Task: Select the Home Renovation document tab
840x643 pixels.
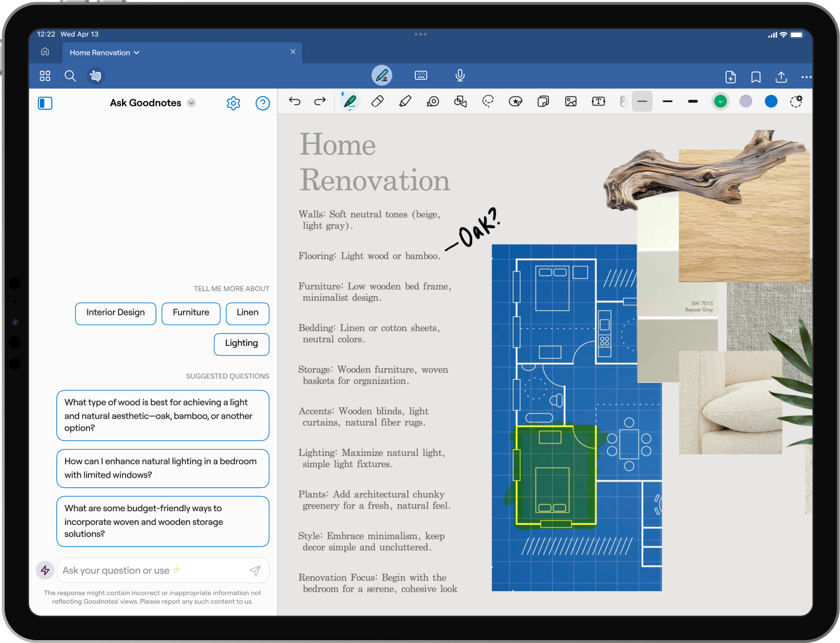Action: click(x=100, y=52)
